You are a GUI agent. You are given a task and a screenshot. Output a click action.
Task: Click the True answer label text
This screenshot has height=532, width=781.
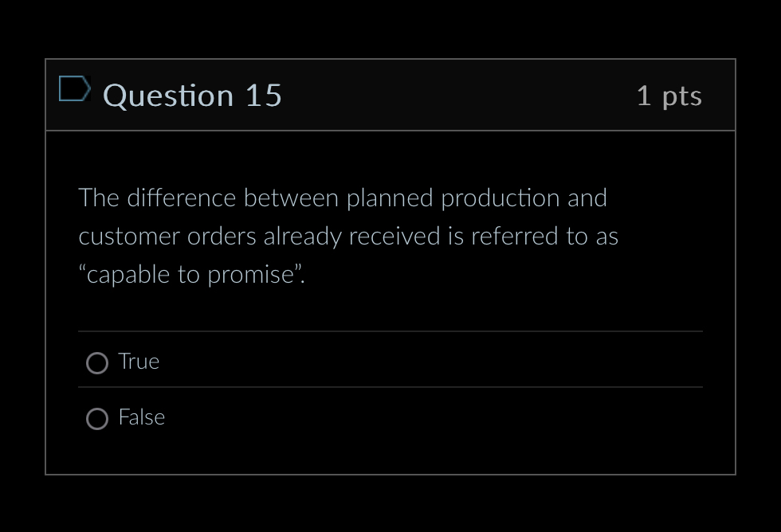tap(139, 362)
